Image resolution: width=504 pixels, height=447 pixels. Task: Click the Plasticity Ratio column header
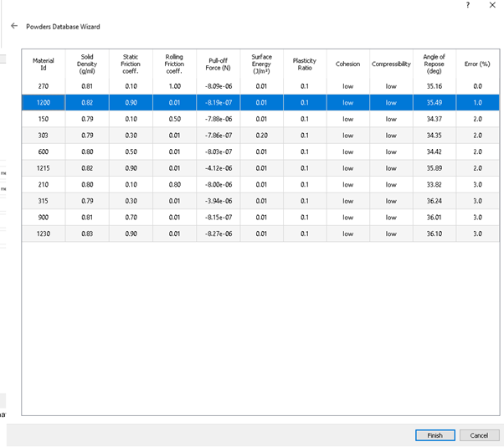click(304, 64)
